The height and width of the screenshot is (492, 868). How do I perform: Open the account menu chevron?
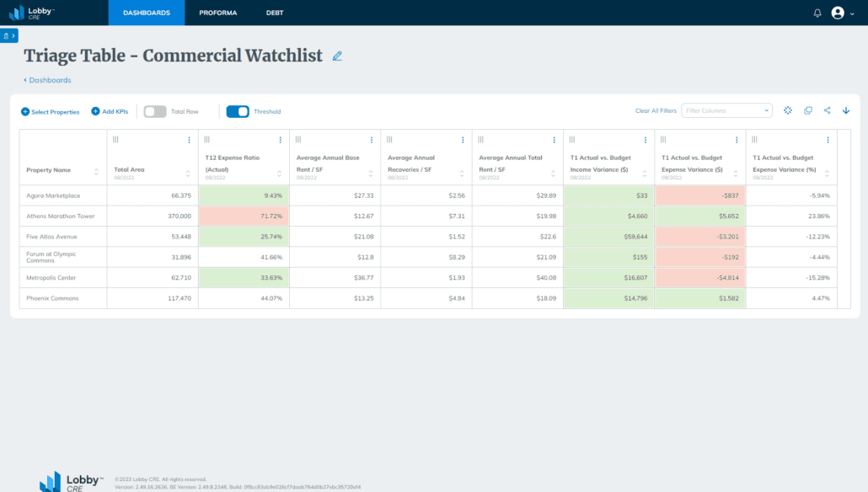(x=851, y=13)
